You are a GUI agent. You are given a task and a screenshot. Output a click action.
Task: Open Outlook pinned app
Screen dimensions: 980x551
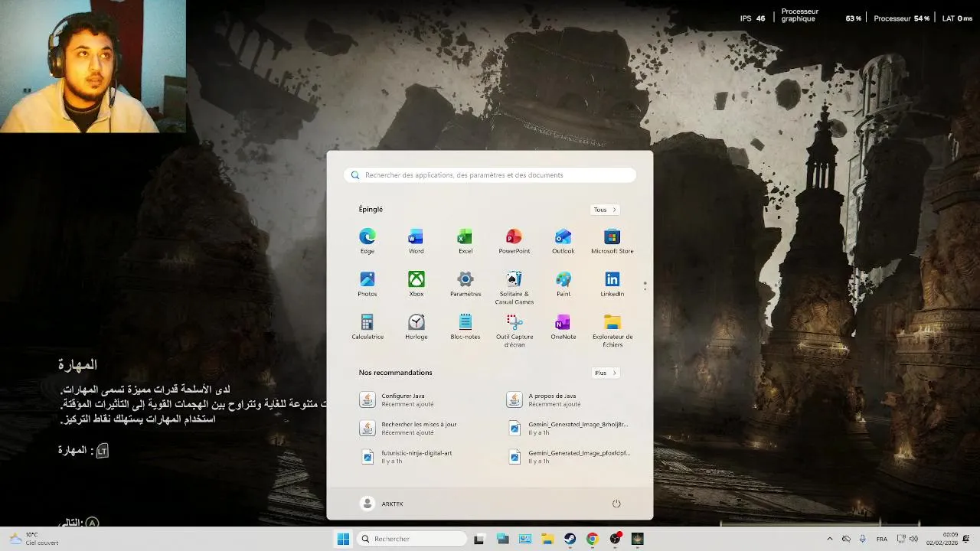click(x=563, y=241)
